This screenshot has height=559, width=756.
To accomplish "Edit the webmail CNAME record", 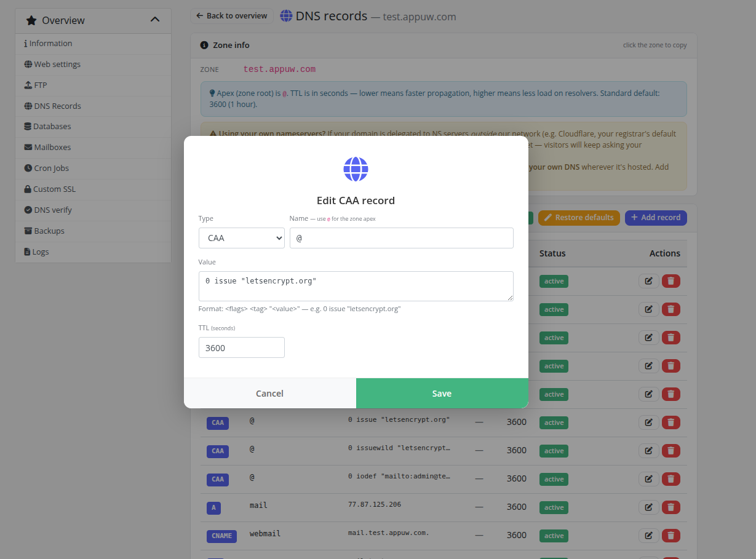I will pyautogui.click(x=648, y=536).
